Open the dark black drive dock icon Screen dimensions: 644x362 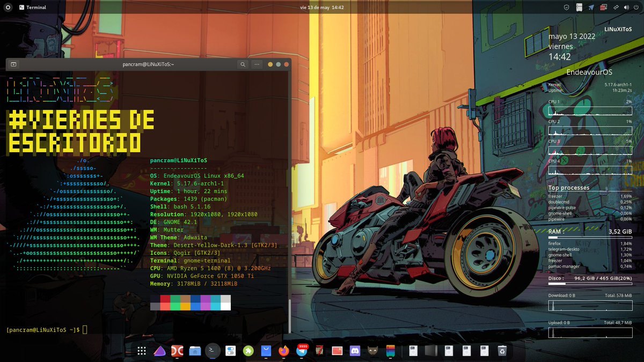(431, 351)
